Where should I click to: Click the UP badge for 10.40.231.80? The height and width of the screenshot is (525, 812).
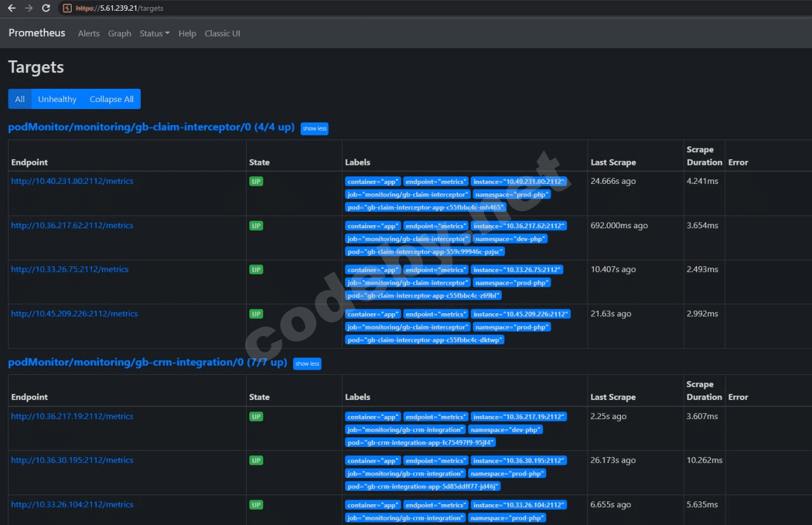(x=256, y=181)
